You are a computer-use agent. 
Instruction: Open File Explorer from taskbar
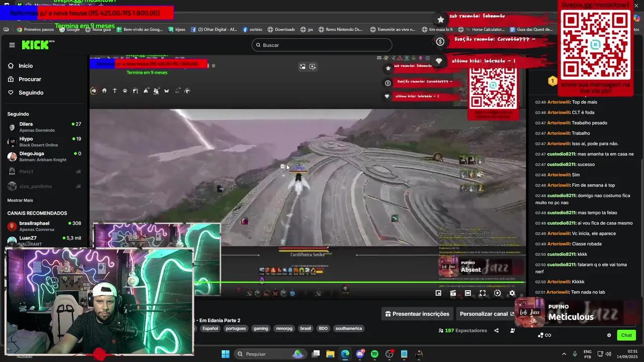pos(330,354)
